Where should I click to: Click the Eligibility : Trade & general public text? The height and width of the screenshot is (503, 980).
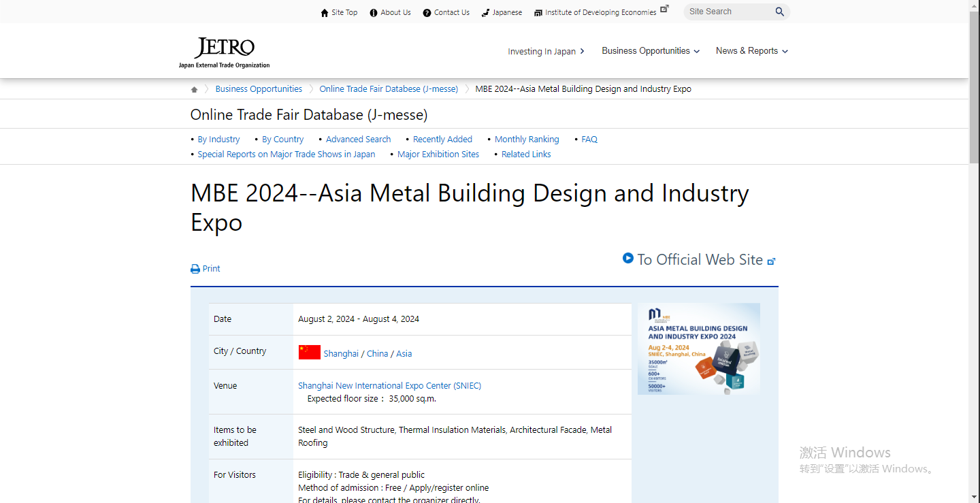[361, 475]
